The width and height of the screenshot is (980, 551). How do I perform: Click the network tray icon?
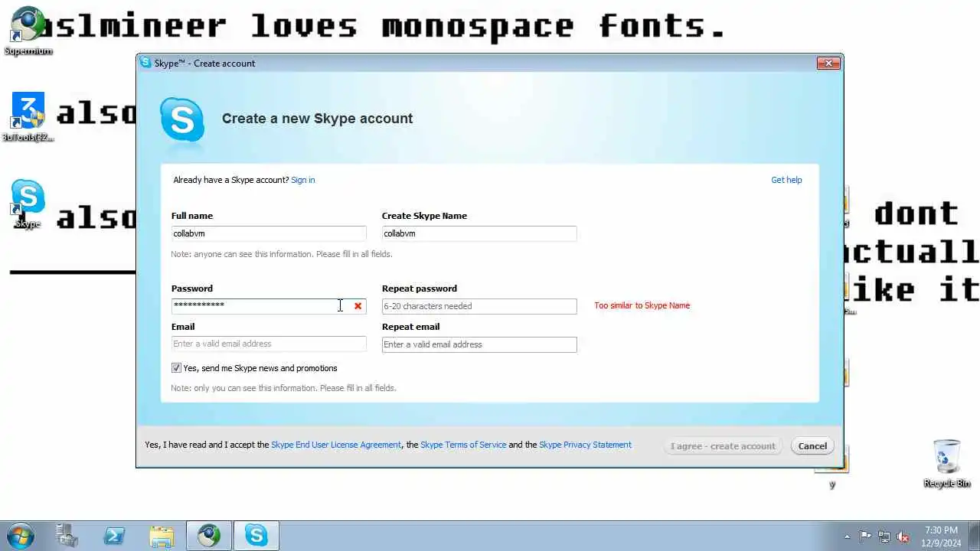884,536
